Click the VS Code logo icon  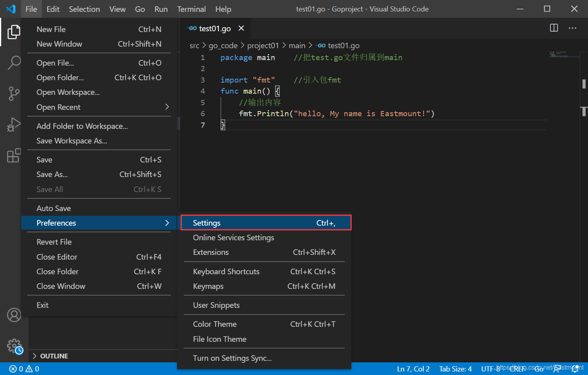(x=11, y=9)
